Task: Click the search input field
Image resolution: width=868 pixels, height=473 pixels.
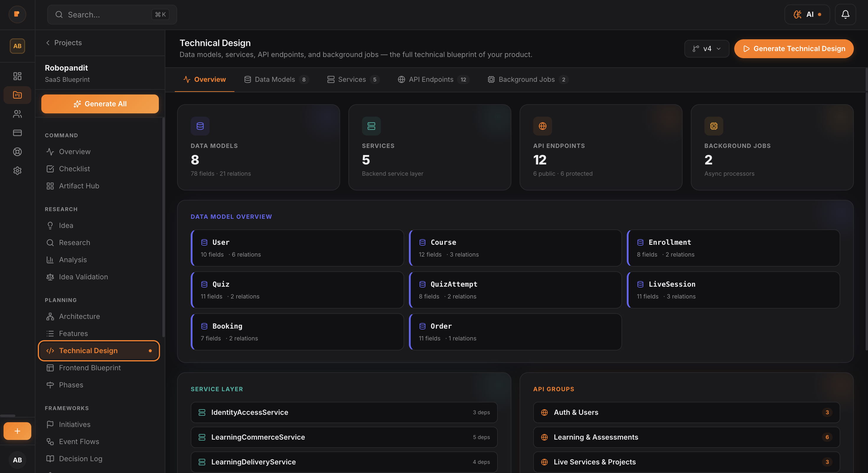Action: click(x=112, y=14)
